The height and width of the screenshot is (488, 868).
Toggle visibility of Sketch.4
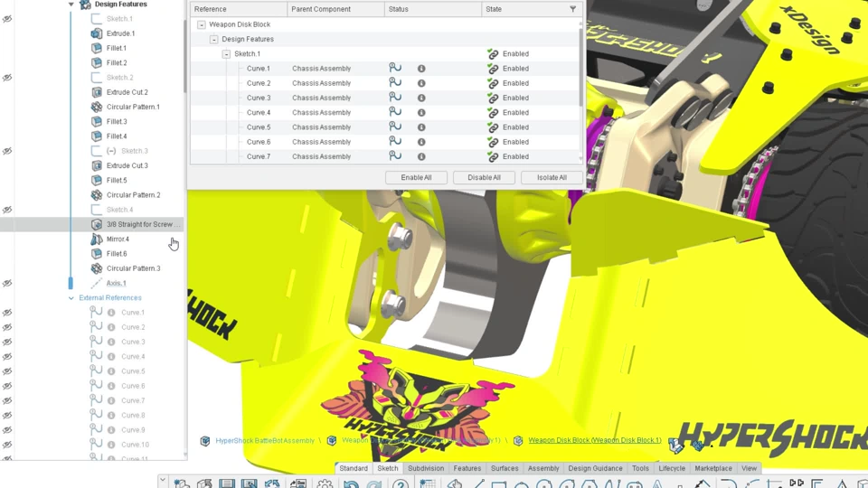coord(7,210)
